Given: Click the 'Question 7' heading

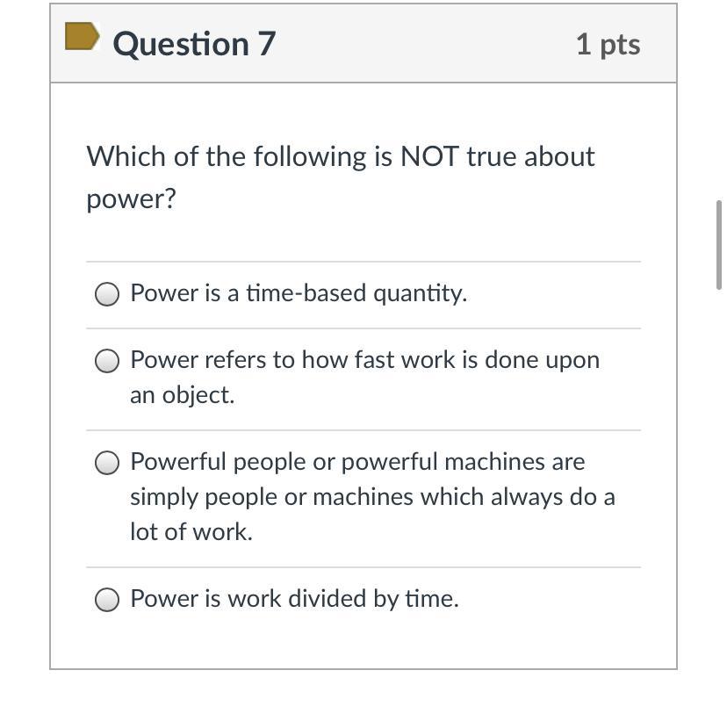Looking at the screenshot, I should [x=194, y=44].
